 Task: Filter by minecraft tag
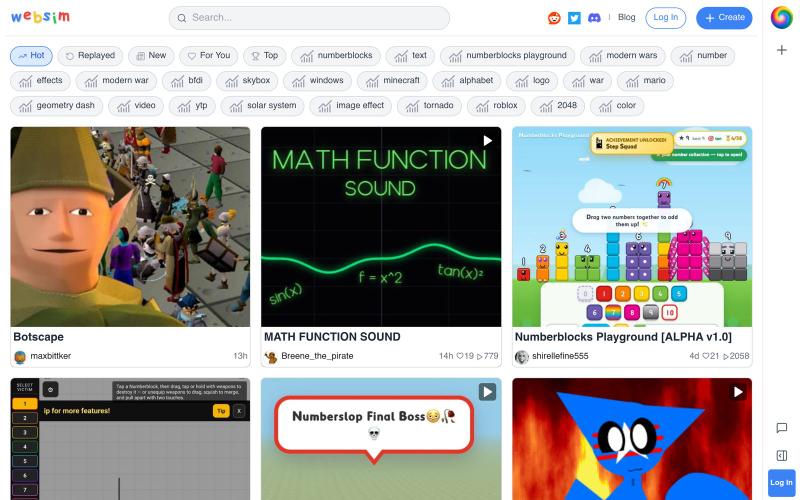tap(392, 81)
